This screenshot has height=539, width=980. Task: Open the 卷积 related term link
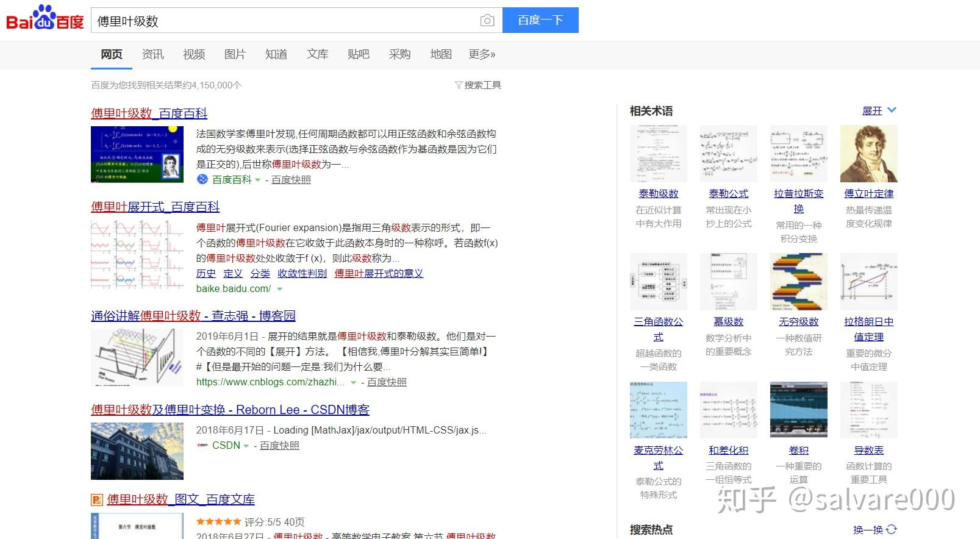(x=799, y=451)
